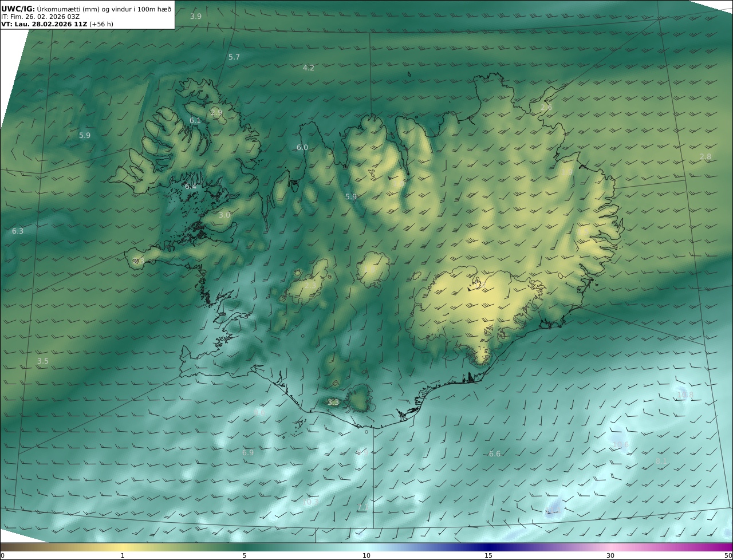Pick the 6.1 value over the Westfjords
Screen dimensions: 733x560
pyautogui.click(x=195, y=121)
